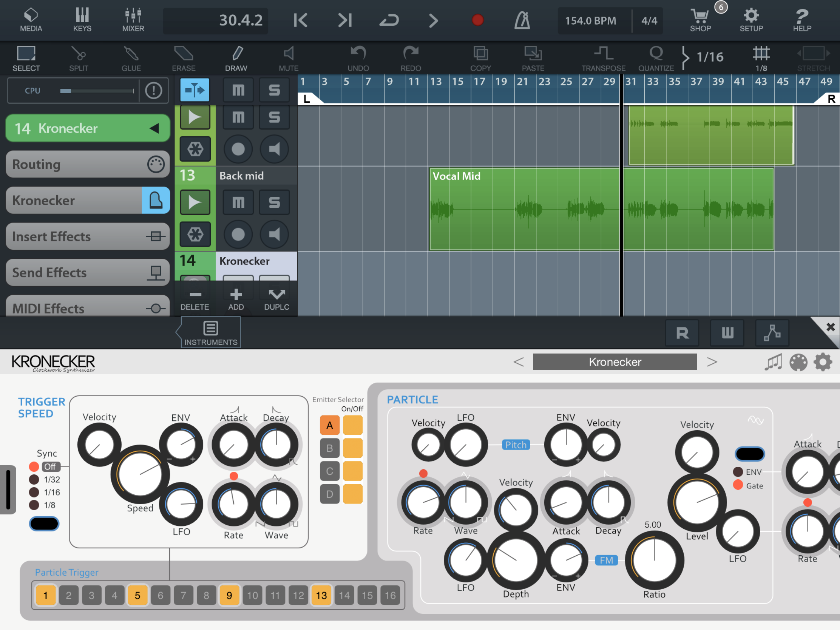Expand the MIDI Effects section
Screen dimensions: 840x630
(x=88, y=306)
